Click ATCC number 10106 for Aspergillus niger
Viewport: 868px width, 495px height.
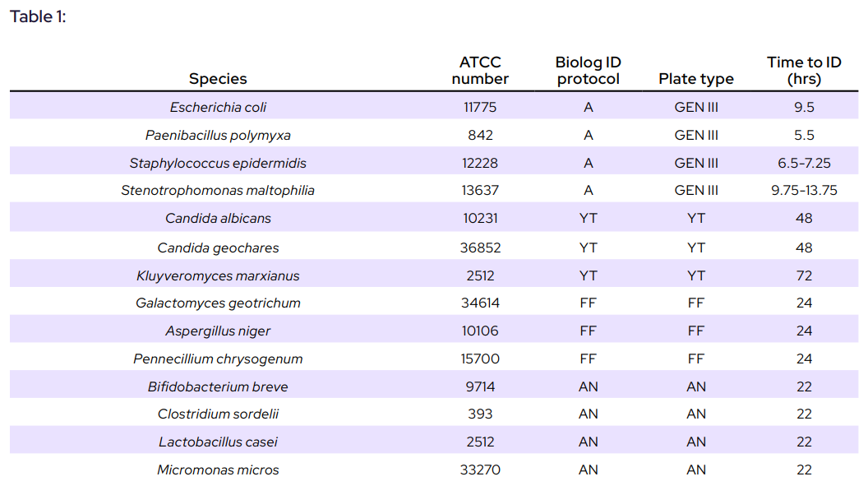tap(480, 331)
